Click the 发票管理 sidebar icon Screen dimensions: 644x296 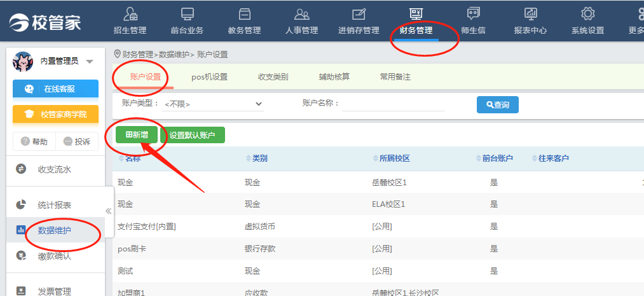click(20, 291)
